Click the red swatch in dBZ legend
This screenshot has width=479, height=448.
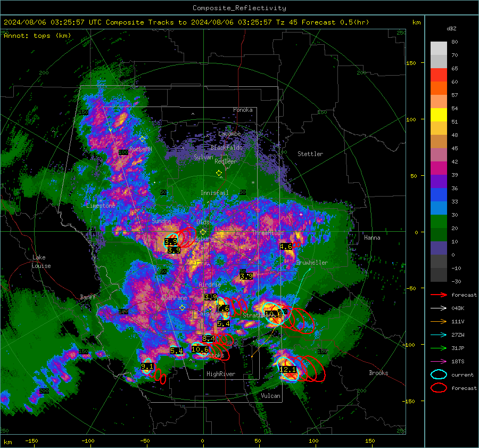[439, 75]
